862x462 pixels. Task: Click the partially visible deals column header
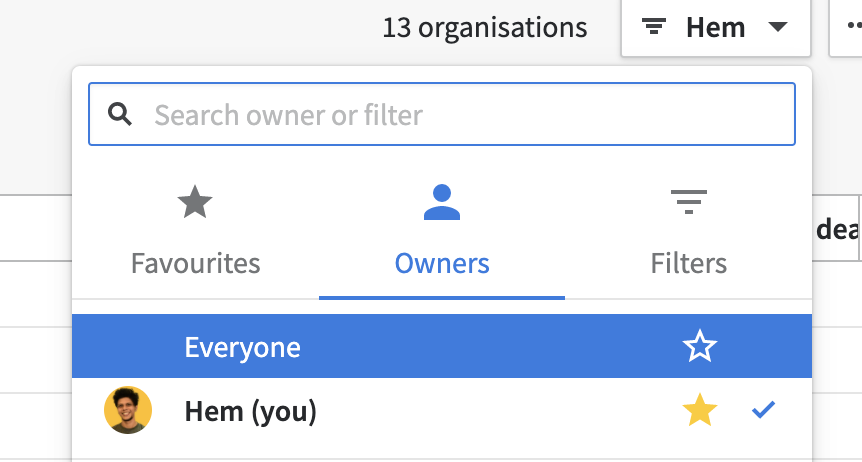pyautogui.click(x=838, y=229)
